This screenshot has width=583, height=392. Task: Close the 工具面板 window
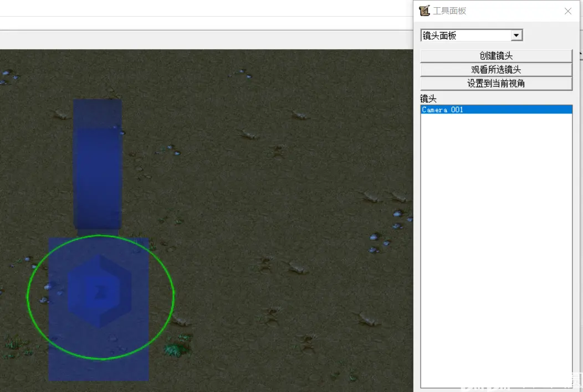coord(567,11)
